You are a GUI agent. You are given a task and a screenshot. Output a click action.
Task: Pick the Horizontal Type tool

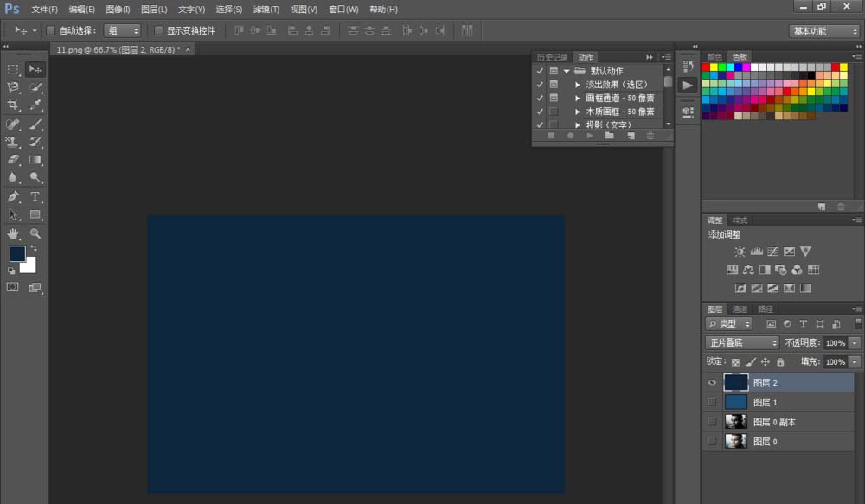click(x=35, y=196)
